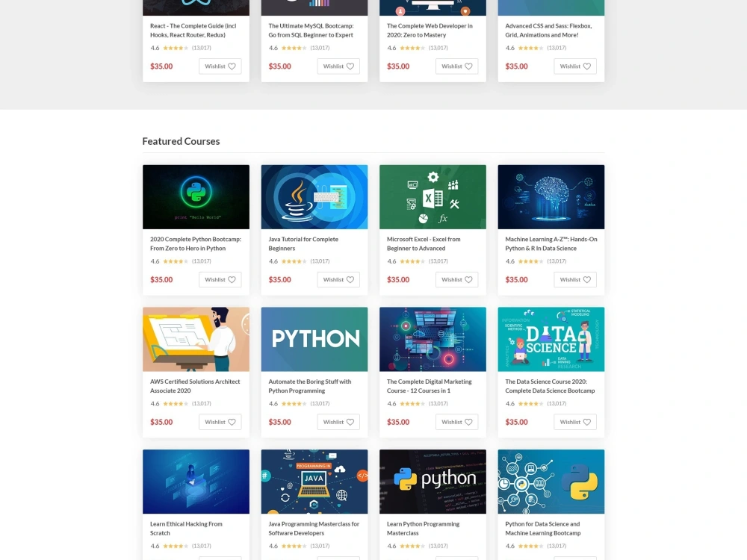Screen dimensions: 747x560
Task: Open Automate the Boring Stuff title link
Action: pyautogui.click(x=310, y=386)
